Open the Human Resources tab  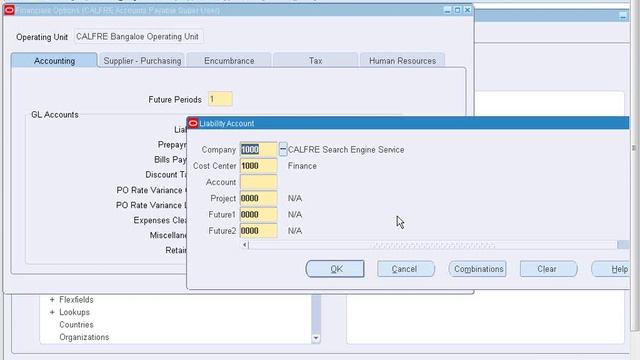[402, 60]
